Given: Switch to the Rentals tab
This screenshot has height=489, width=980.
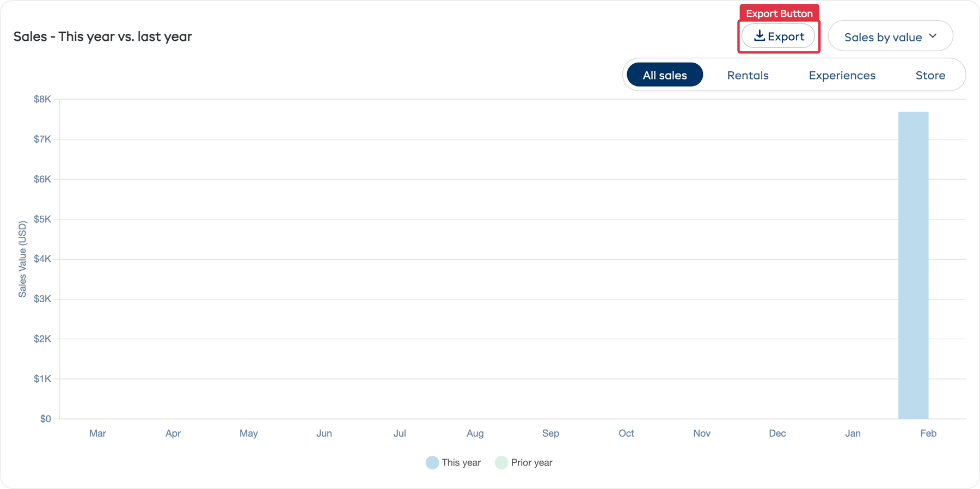Looking at the screenshot, I should (748, 75).
